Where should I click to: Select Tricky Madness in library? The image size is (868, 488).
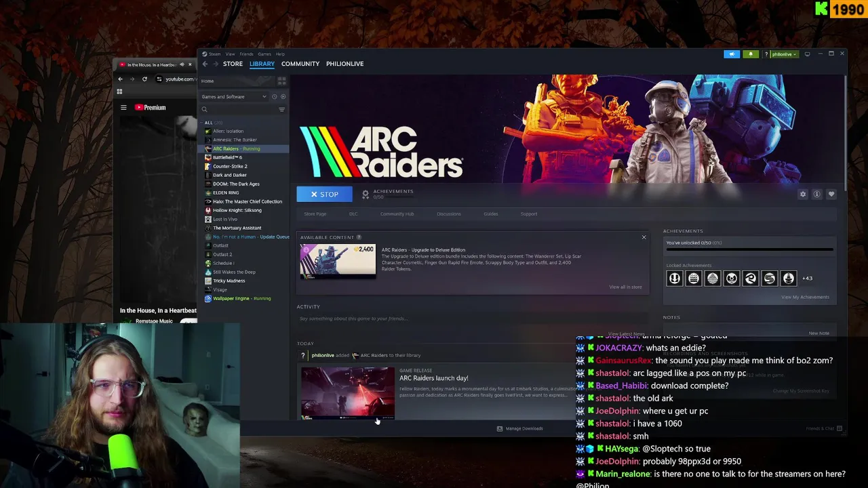[x=229, y=281]
